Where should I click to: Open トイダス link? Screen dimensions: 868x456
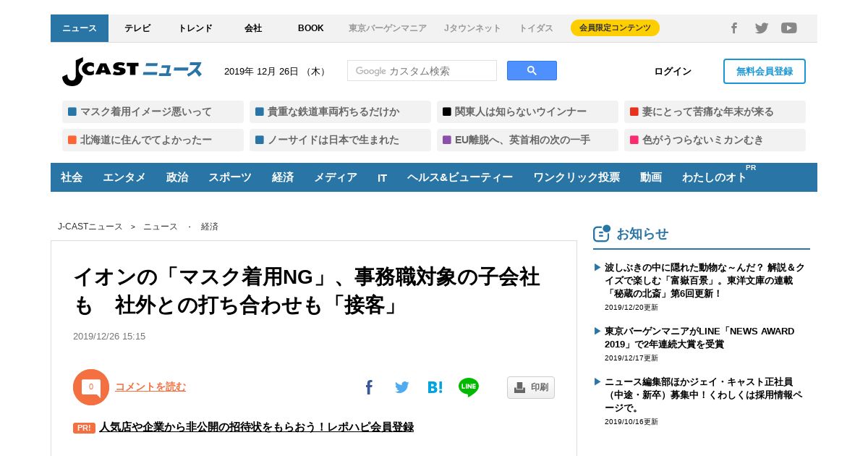(x=536, y=28)
